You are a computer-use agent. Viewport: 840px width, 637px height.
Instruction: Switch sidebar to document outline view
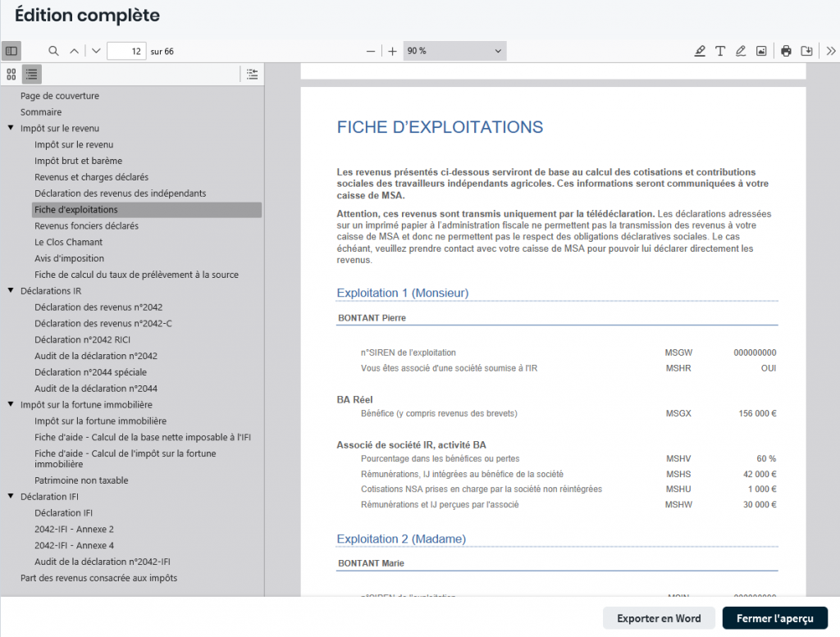click(32, 75)
